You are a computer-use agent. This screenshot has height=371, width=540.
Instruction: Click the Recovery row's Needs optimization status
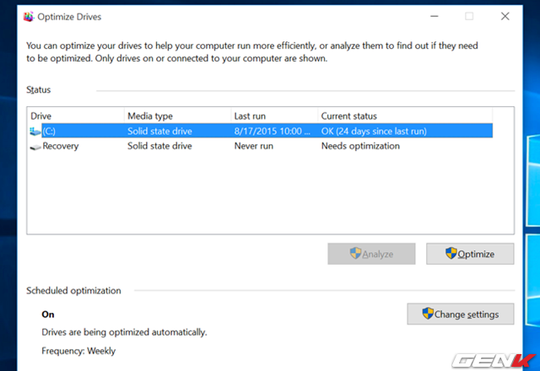pos(360,146)
